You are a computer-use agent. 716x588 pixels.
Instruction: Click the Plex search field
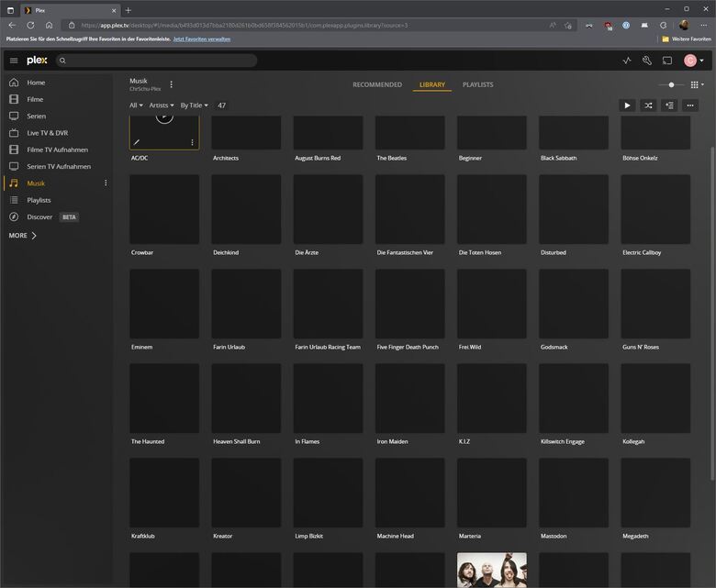click(x=156, y=61)
